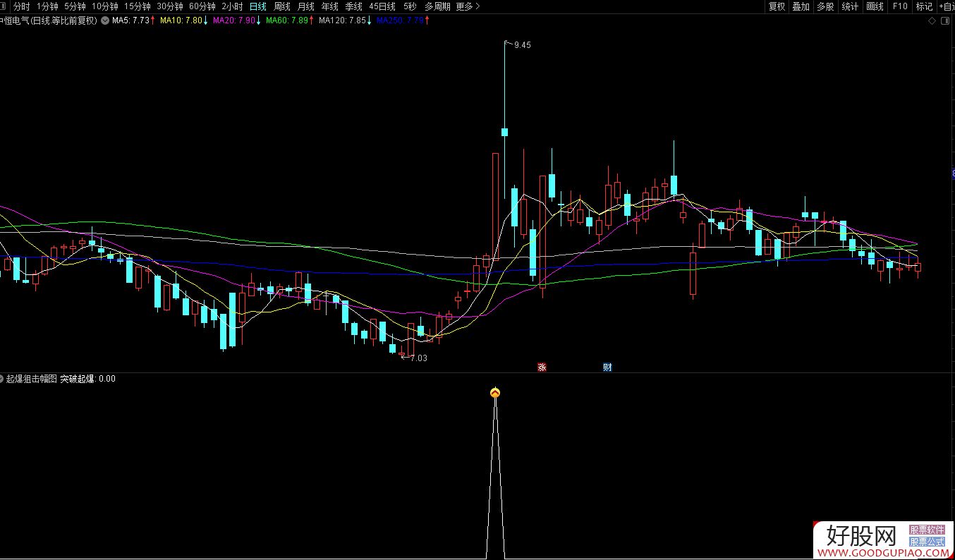The height and width of the screenshot is (560, 955).
Task: Switch to 月线 monthly chart
Action: [306, 6]
